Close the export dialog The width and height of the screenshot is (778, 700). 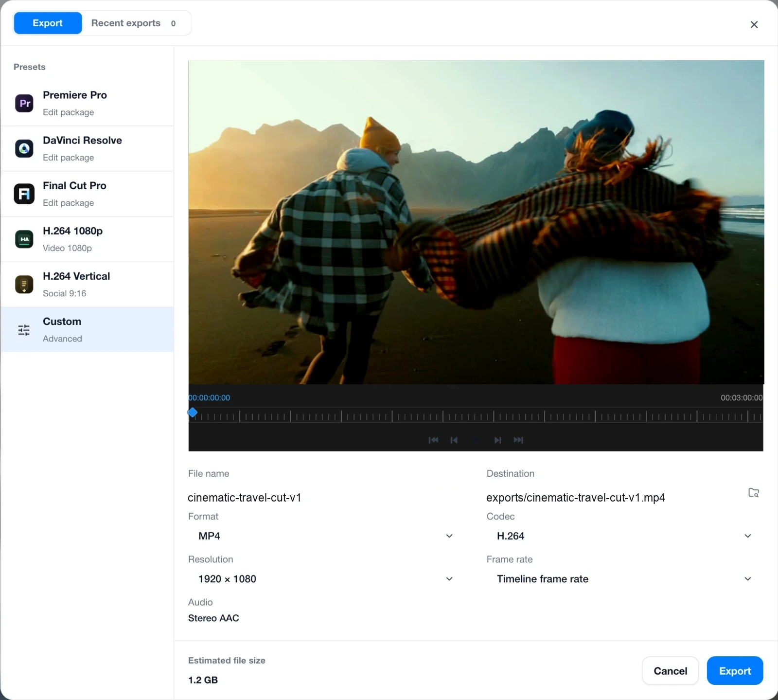click(x=754, y=24)
